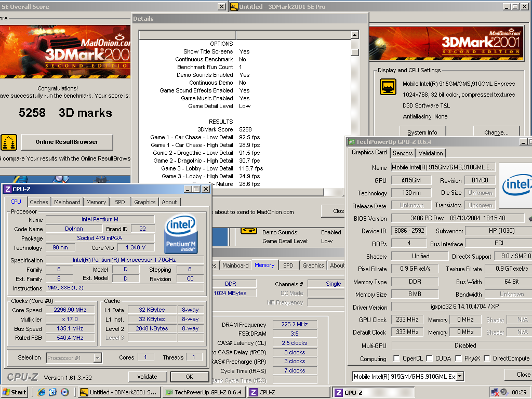Click the Specification field in CPU-Z

pos(125,260)
